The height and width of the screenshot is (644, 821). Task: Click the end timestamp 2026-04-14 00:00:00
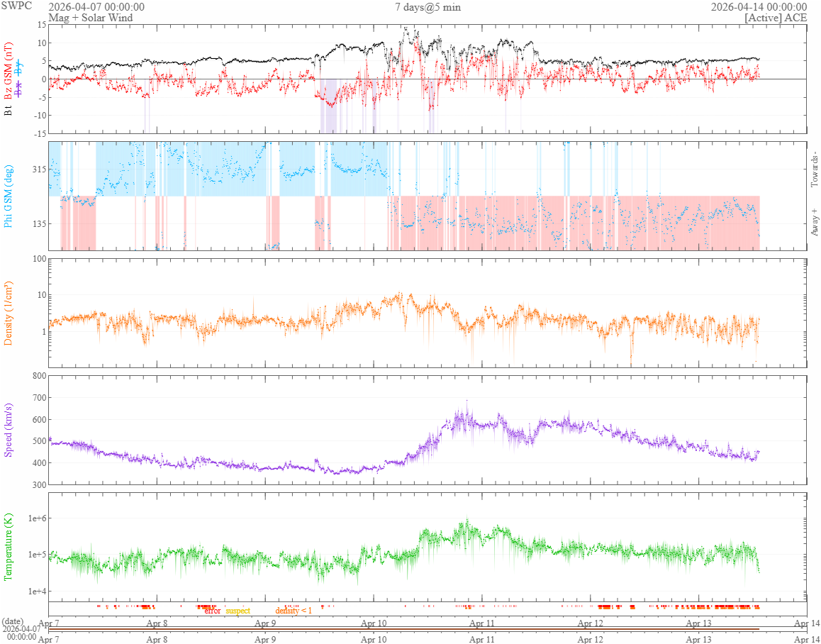coord(759,7)
